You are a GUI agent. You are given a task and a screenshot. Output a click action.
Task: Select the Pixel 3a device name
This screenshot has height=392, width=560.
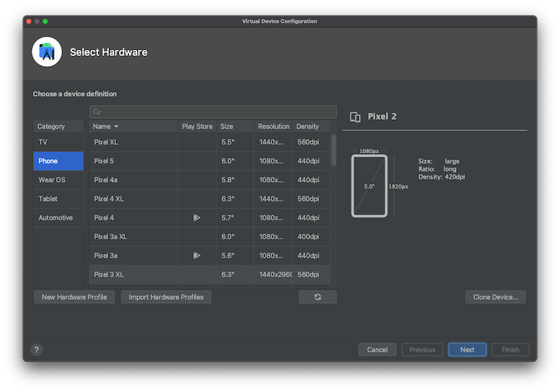coord(106,255)
